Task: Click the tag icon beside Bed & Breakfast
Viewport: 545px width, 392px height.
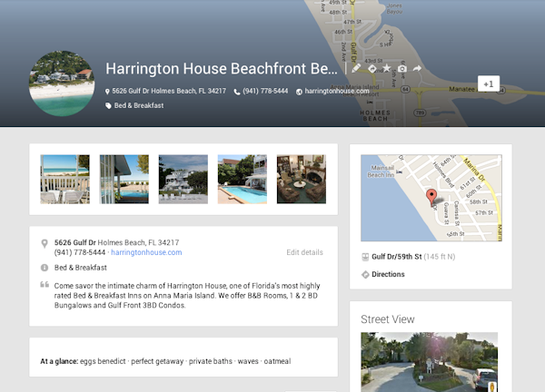Action: click(108, 105)
